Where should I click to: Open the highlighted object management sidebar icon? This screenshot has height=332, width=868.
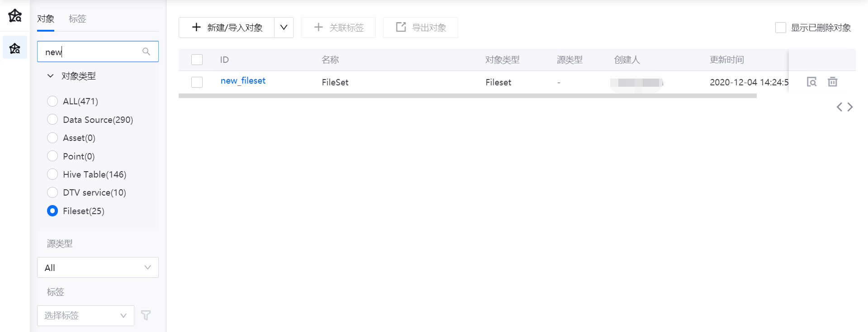click(15, 47)
